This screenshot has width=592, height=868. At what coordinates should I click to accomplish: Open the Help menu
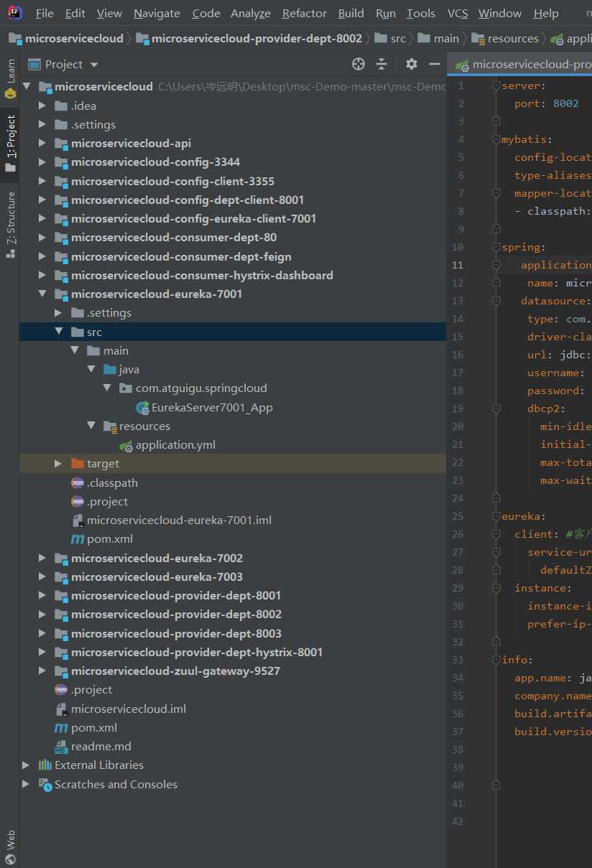[x=546, y=13]
